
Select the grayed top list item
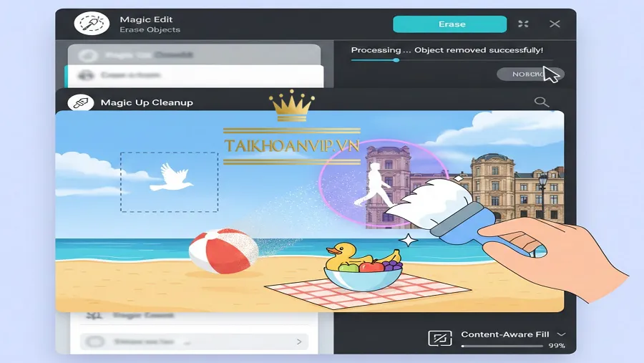[x=194, y=54]
